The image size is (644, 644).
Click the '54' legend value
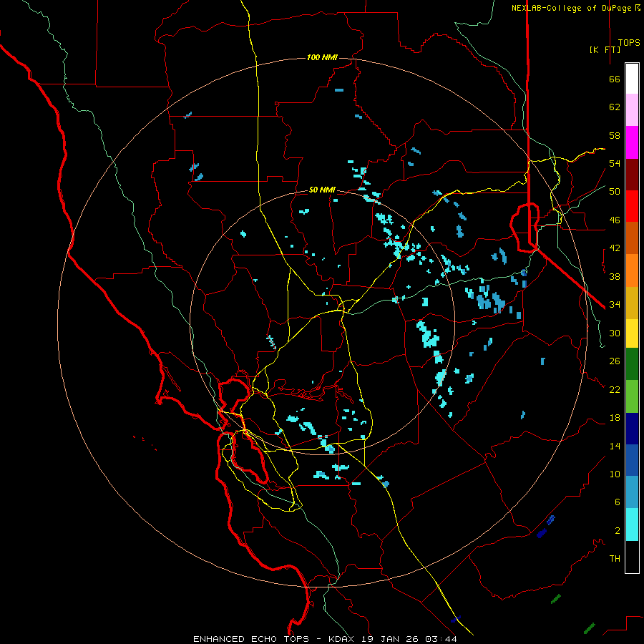coord(615,163)
